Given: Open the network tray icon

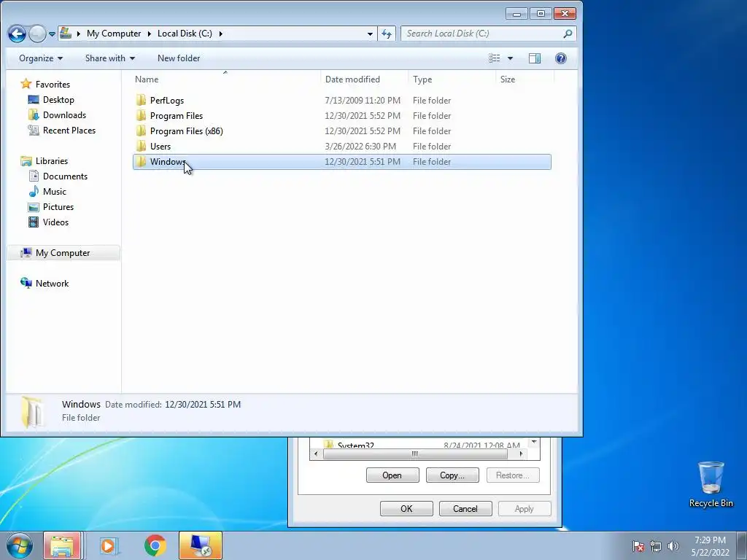Looking at the screenshot, I should click(x=656, y=546).
